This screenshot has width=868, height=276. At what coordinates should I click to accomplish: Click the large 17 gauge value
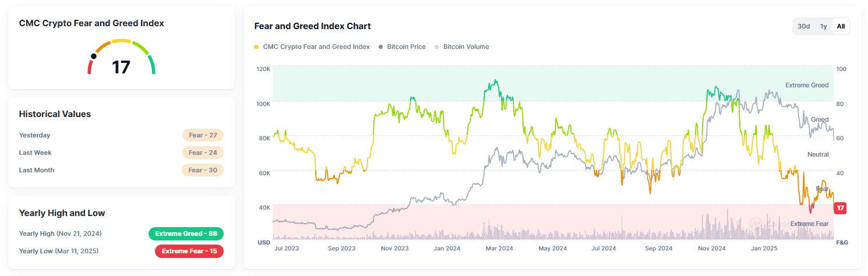tap(121, 67)
